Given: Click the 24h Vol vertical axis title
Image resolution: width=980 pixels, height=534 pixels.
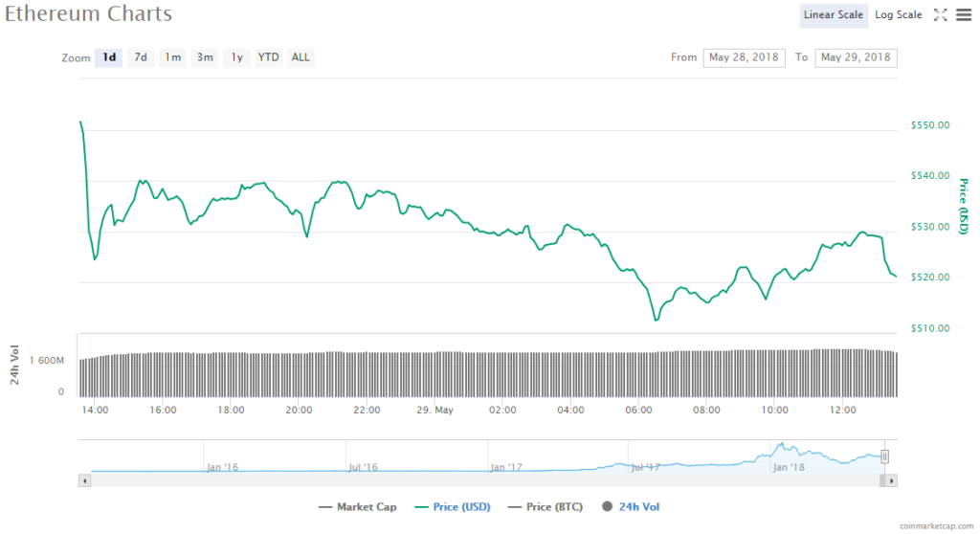Looking at the screenshot, I should (x=14, y=366).
